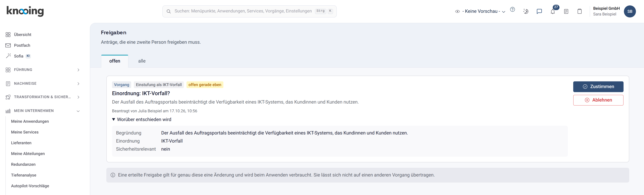Image resolution: width=644 pixels, height=195 pixels.
Task: Open the Postfach sidebar entry
Action: tap(22, 45)
